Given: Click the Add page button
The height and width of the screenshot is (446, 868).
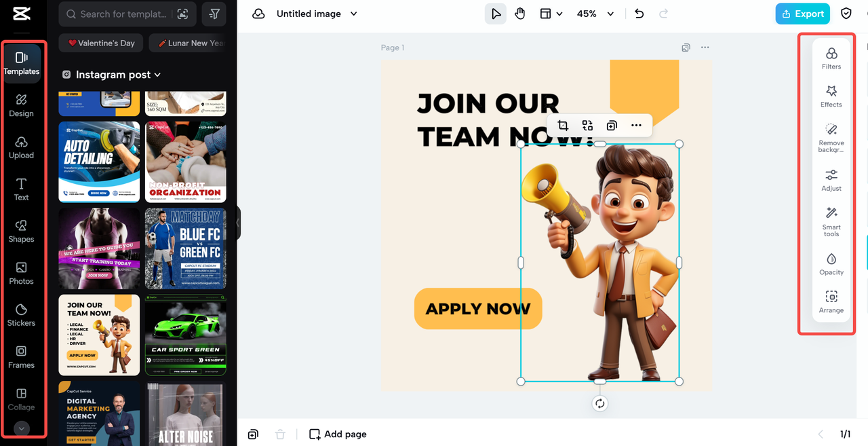Looking at the screenshot, I should point(338,434).
